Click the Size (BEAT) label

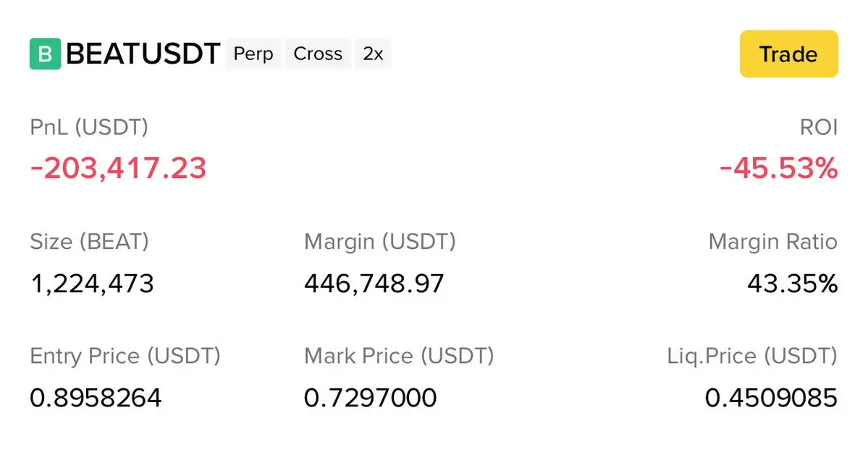point(89,242)
